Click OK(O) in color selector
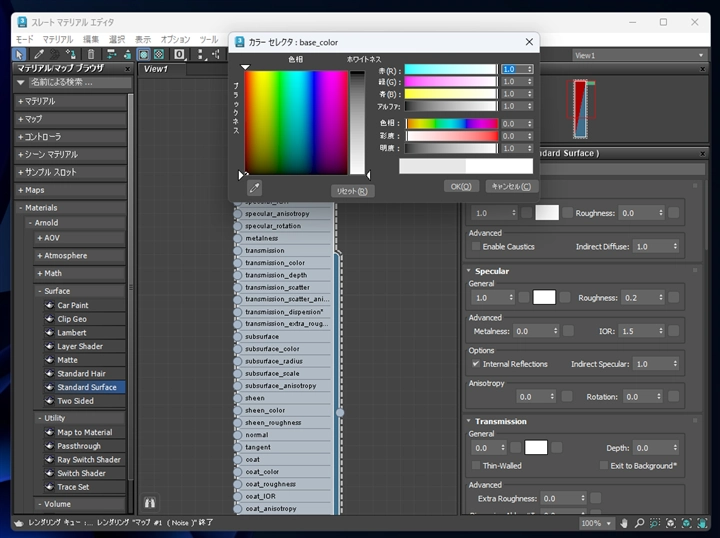 pyautogui.click(x=461, y=186)
